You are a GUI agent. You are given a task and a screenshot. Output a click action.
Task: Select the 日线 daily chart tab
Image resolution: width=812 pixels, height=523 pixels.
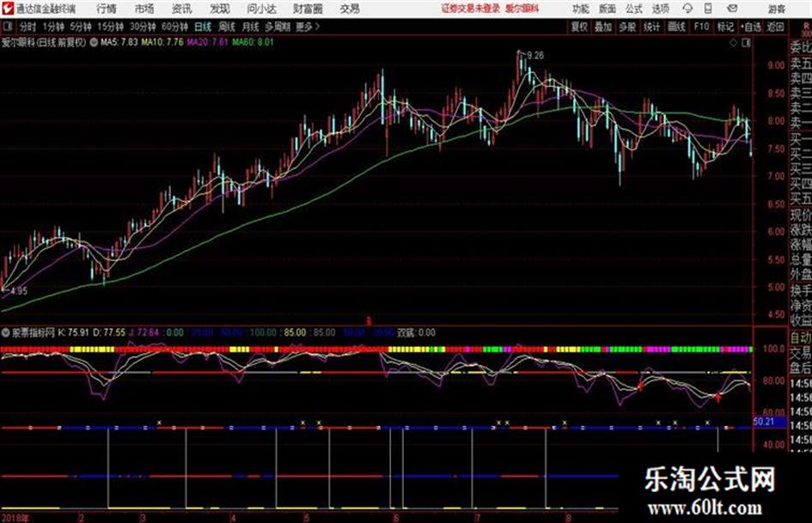tap(203, 27)
